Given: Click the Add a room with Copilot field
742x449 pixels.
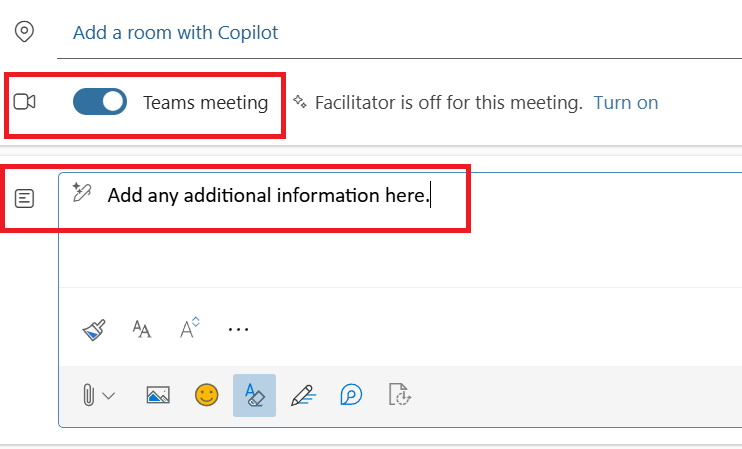Looking at the screenshot, I should coord(175,32).
